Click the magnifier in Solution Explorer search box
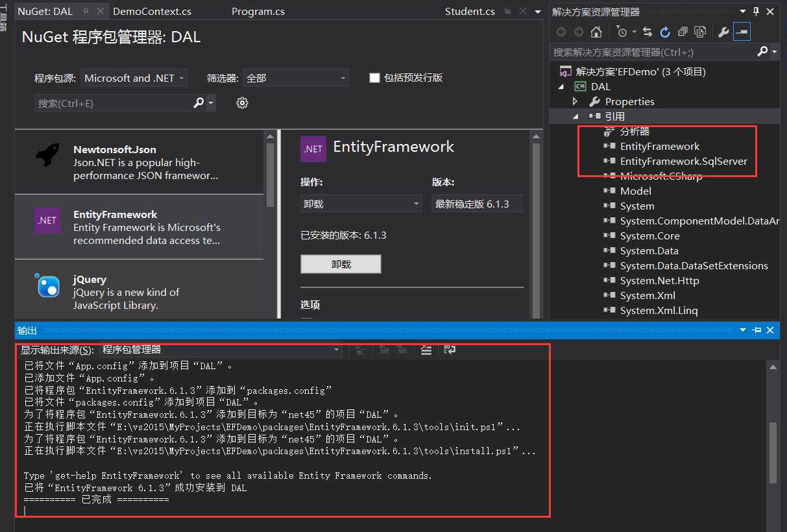 pyautogui.click(x=763, y=52)
